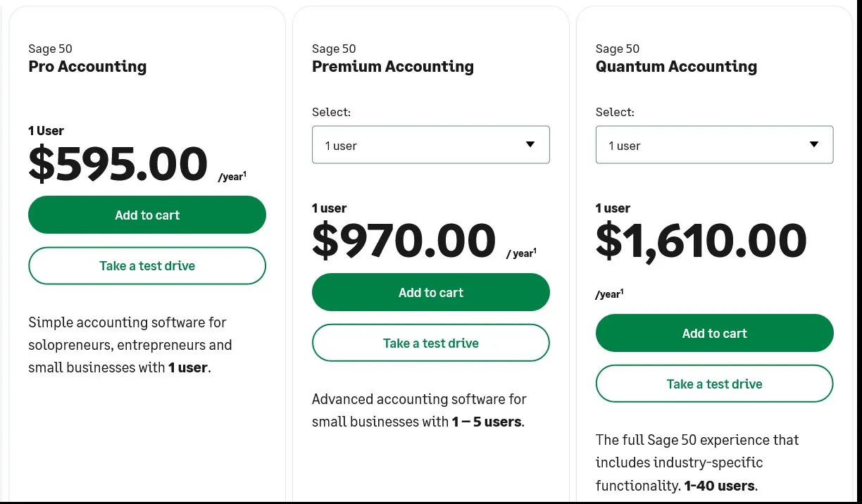Open the Quantum Accounting user count dropdown
The image size is (862, 504).
[x=715, y=145]
